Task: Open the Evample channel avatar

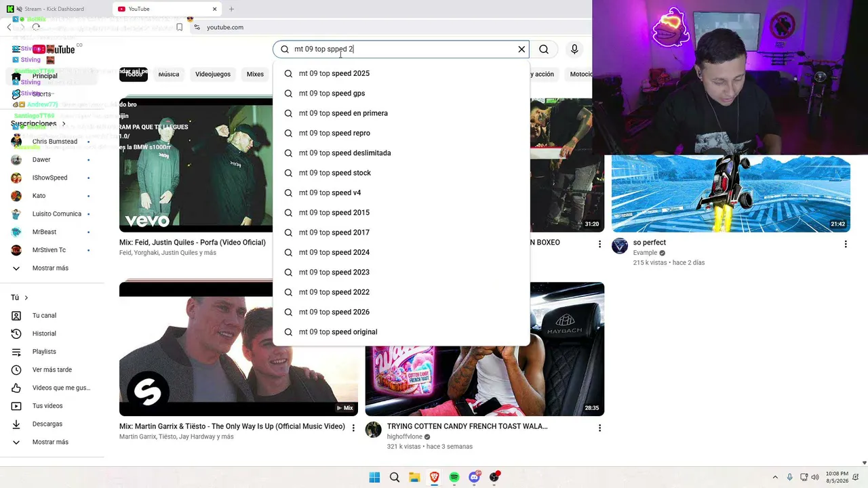Action: point(620,245)
